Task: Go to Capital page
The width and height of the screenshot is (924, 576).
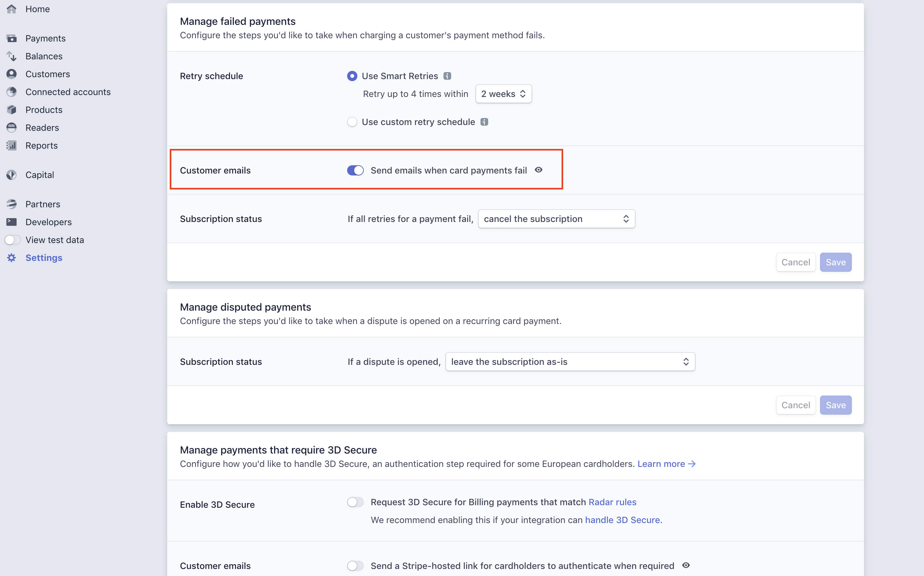Action: [x=40, y=175]
